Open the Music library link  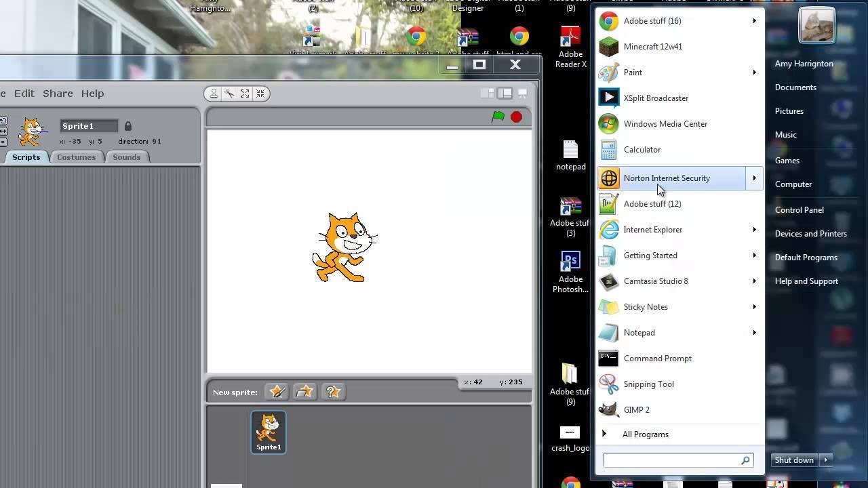pos(786,135)
